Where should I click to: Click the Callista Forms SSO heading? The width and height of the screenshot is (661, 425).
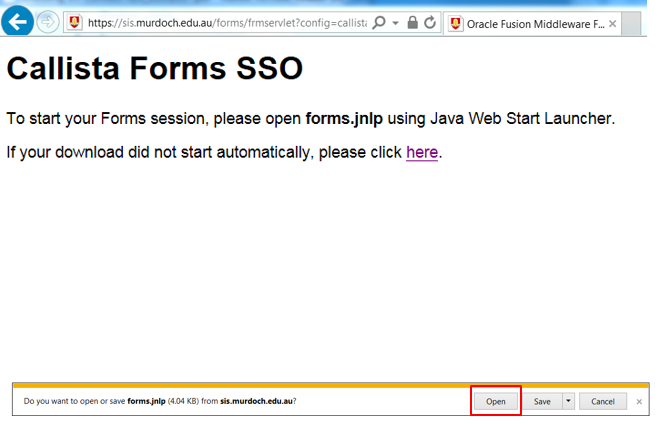(154, 70)
